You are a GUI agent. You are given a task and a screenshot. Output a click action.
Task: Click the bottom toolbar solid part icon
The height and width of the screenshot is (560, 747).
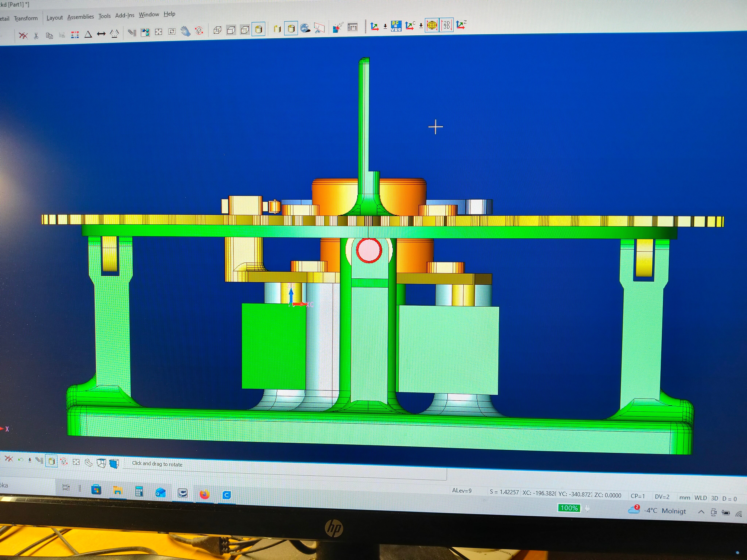88,462
